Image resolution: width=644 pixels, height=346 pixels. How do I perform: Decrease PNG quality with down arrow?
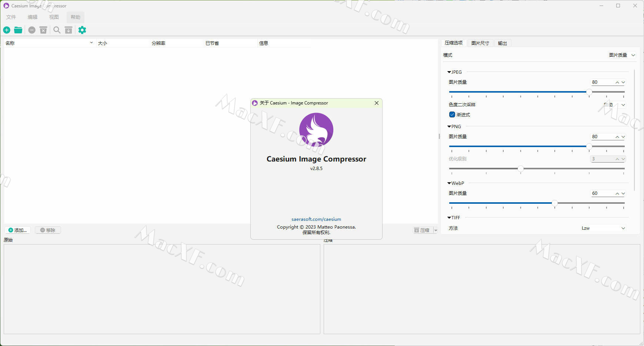coord(623,137)
